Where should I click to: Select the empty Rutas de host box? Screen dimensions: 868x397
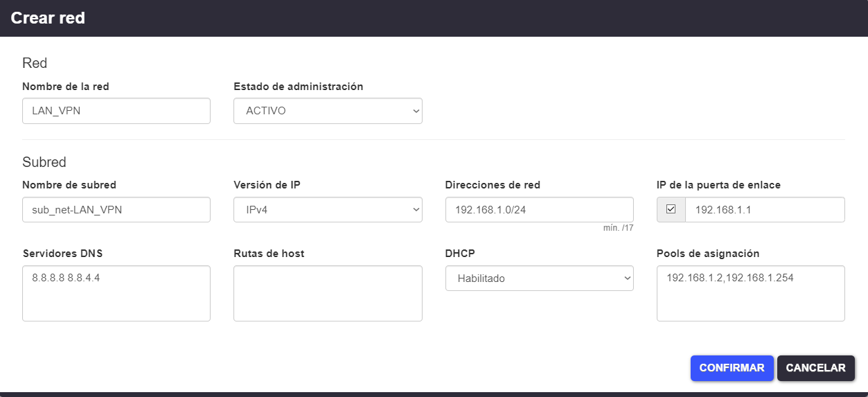pos(328,293)
